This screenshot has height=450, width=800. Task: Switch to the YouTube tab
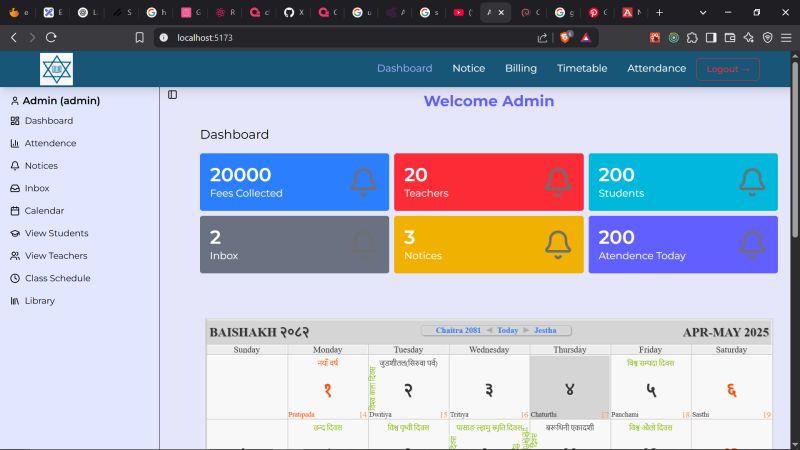click(463, 13)
